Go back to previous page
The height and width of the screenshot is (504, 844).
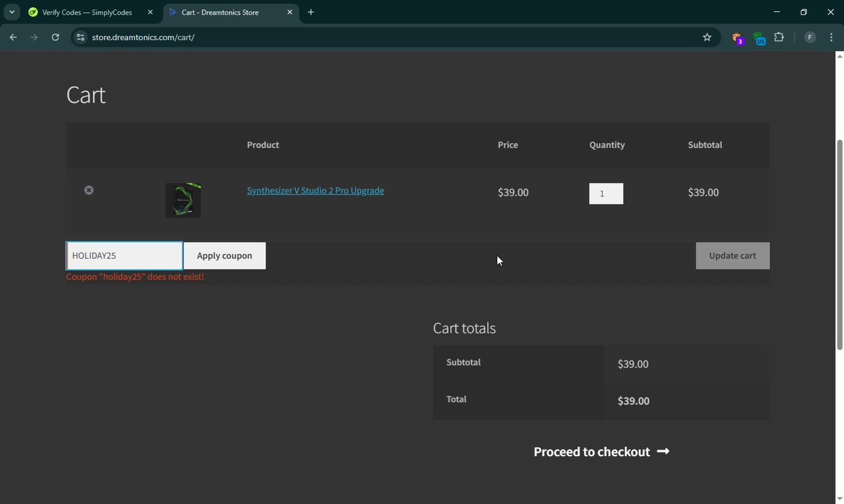[13, 38]
